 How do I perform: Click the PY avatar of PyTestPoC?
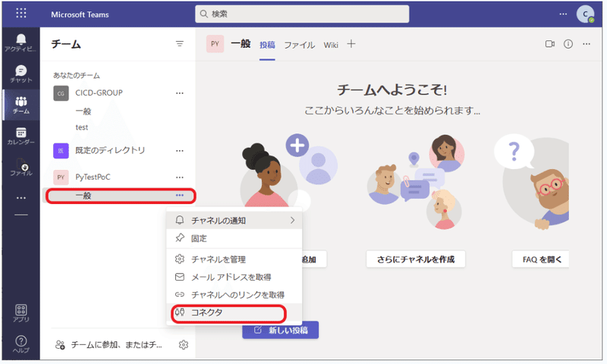(61, 177)
